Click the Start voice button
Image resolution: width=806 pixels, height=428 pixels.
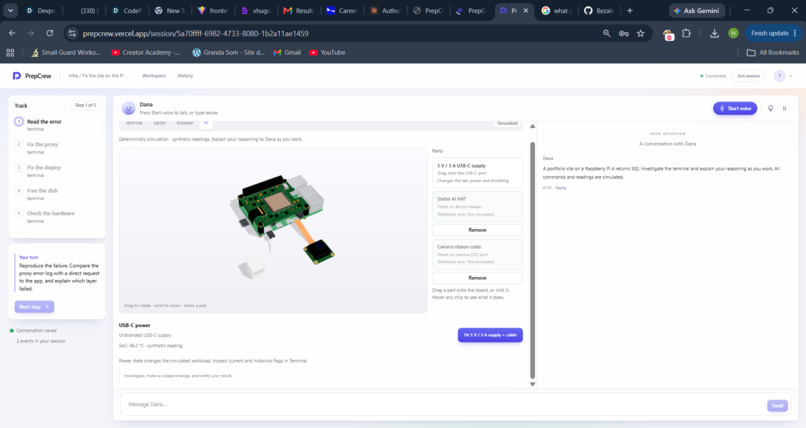[735, 108]
